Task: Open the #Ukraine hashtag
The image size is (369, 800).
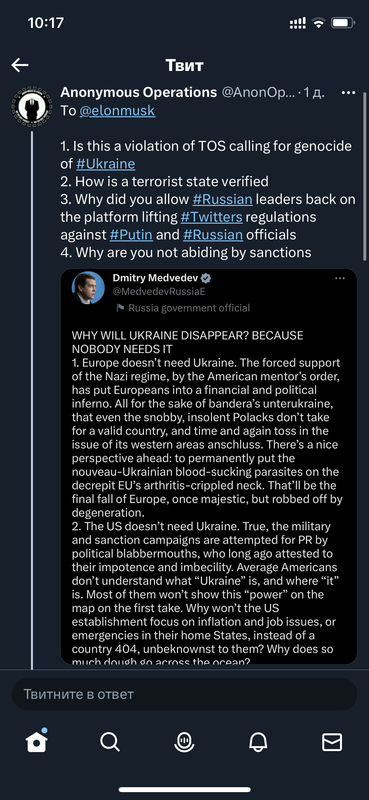Action: coord(106,164)
